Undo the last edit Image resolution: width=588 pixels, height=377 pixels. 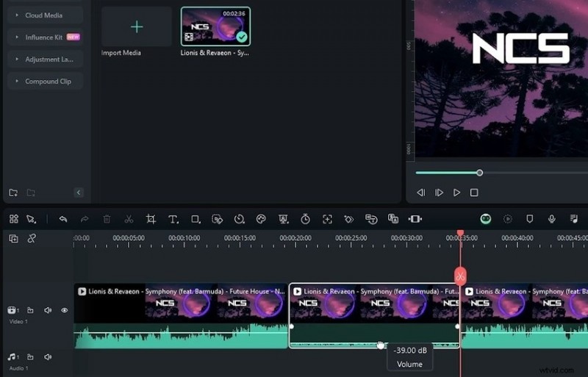click(x=63, y=219)
